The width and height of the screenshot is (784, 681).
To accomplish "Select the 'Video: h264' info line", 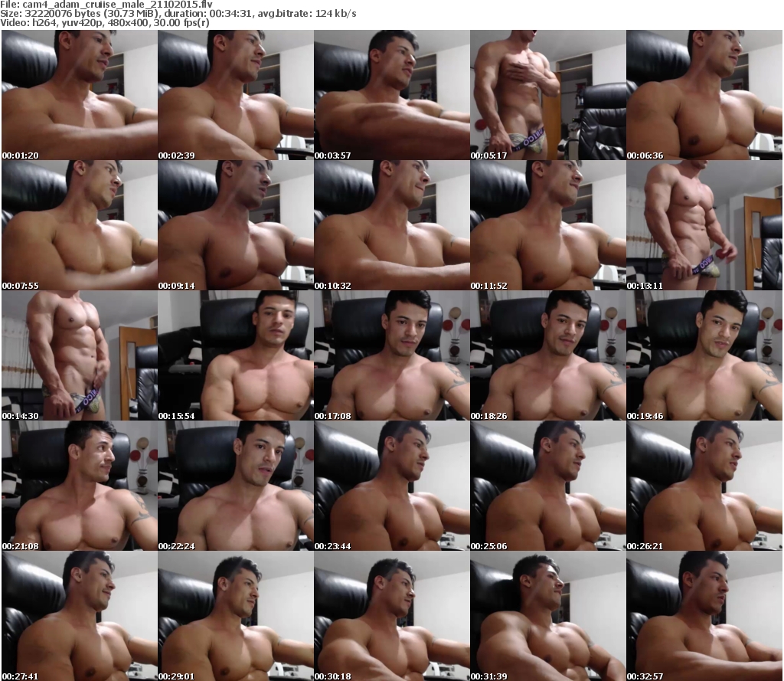I will (104, 22).
